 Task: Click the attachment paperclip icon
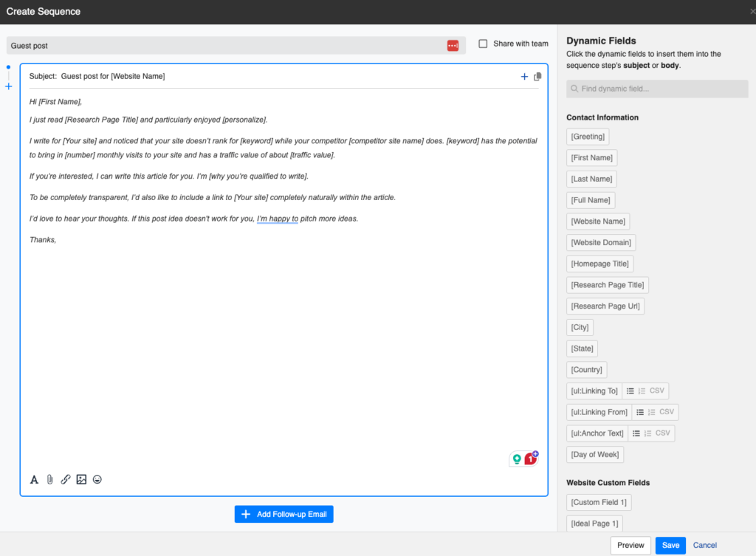tap(49, 479)
